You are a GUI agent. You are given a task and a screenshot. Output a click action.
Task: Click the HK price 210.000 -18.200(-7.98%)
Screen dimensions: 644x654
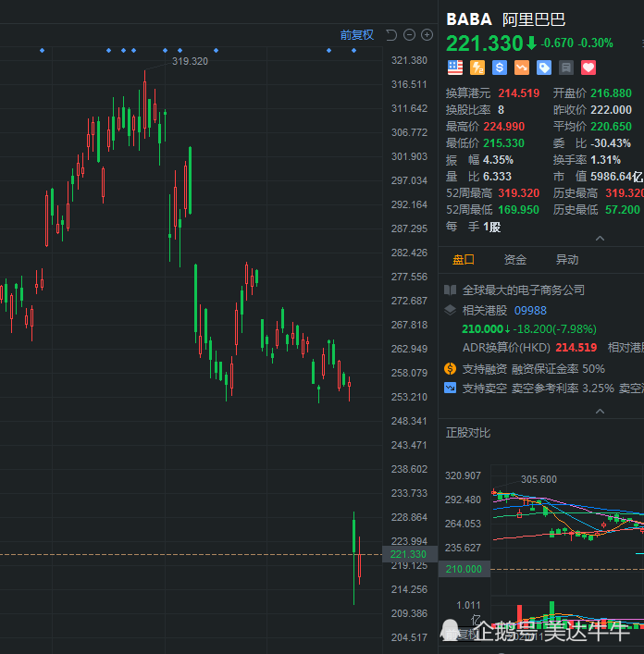click(x=529, y=329)
